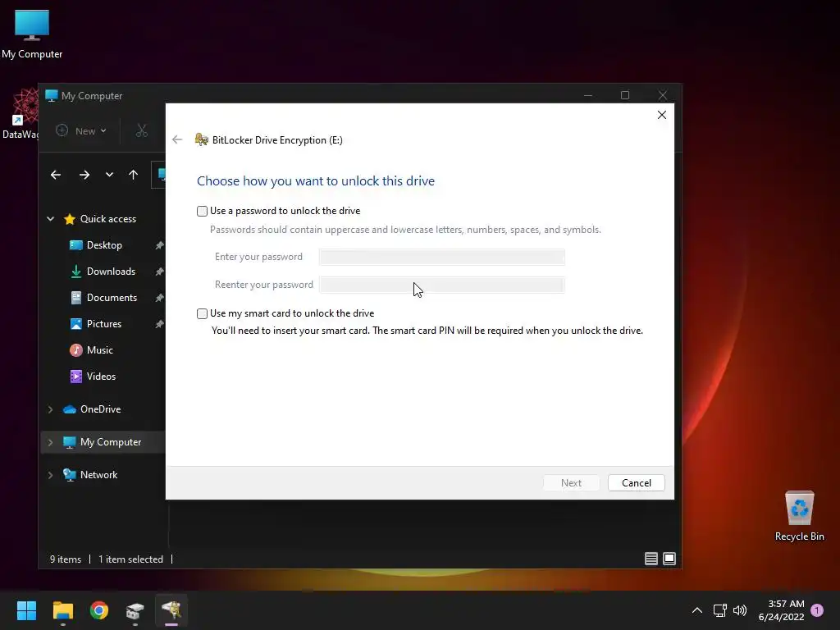Click the My Computer icon in Explorer title bar
This screenshot has width=840, height=630.
pos(52,96)
